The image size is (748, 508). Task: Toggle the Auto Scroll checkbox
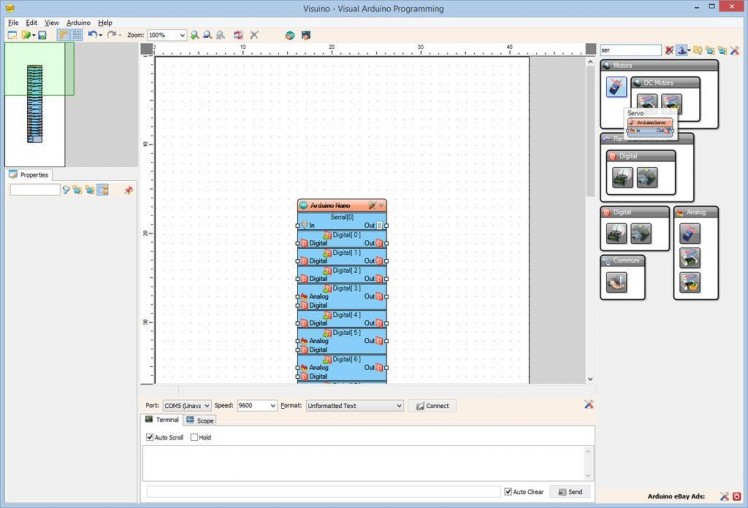(x=151, y=437)
